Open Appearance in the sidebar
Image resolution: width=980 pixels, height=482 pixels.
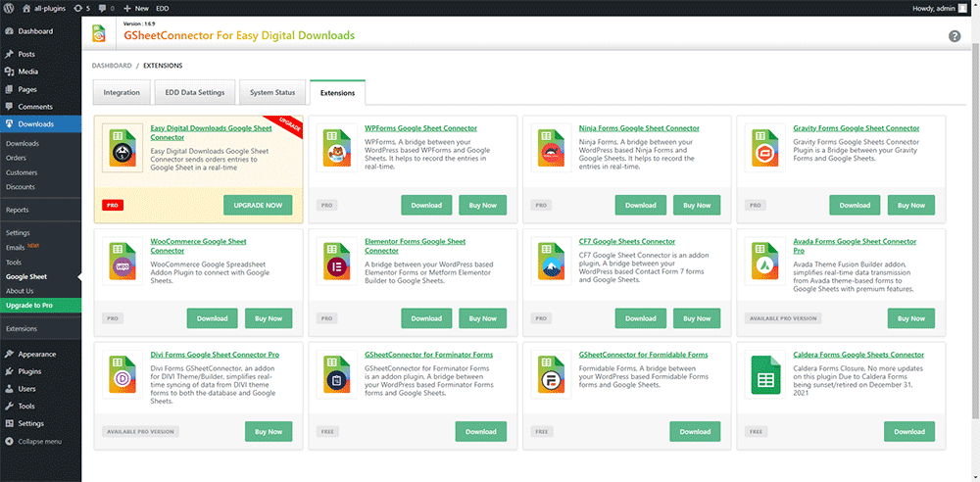tap(40, 354)
